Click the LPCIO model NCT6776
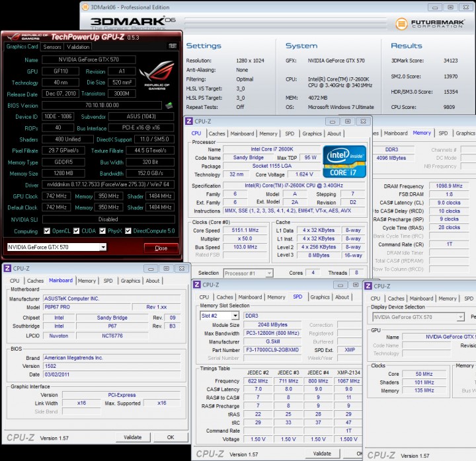 [112, 336]
